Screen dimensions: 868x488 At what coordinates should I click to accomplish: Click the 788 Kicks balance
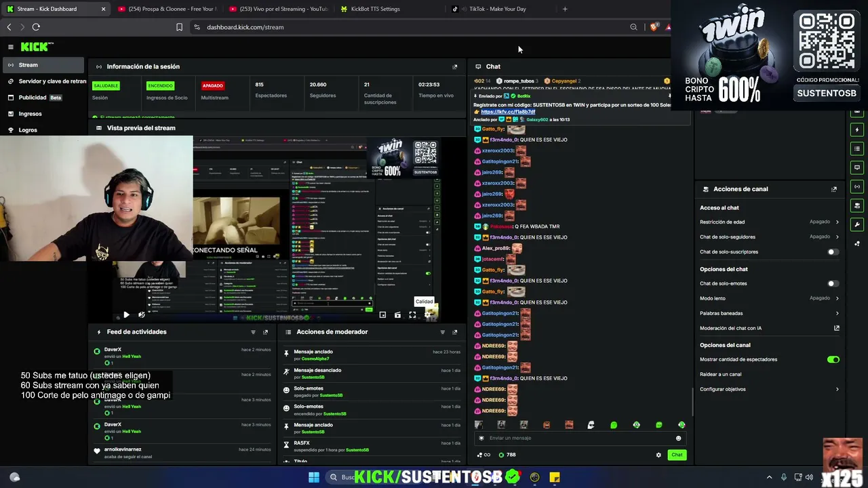coord(507,455)
